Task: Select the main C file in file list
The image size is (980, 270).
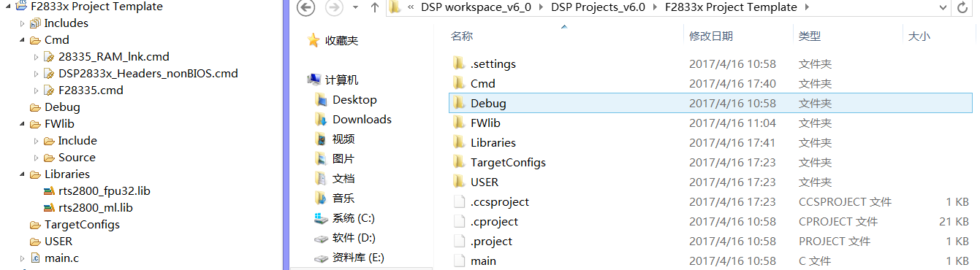Action: click(710, 261)
